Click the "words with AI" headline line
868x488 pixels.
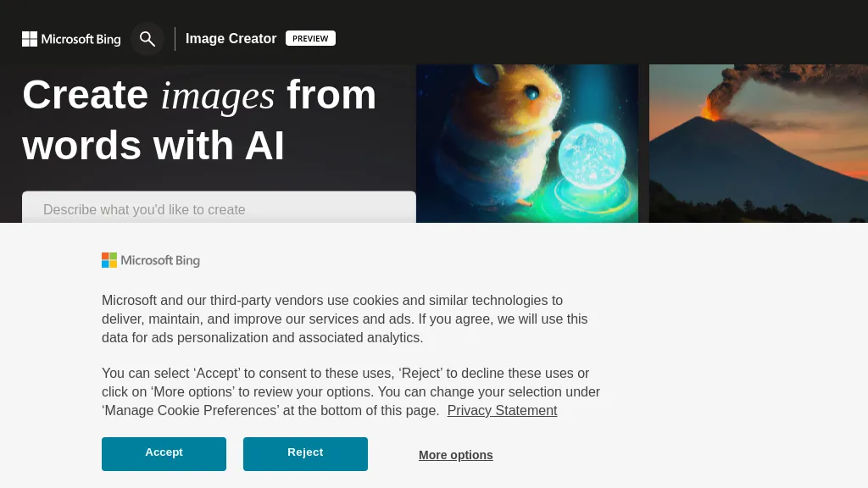point(153,146)
